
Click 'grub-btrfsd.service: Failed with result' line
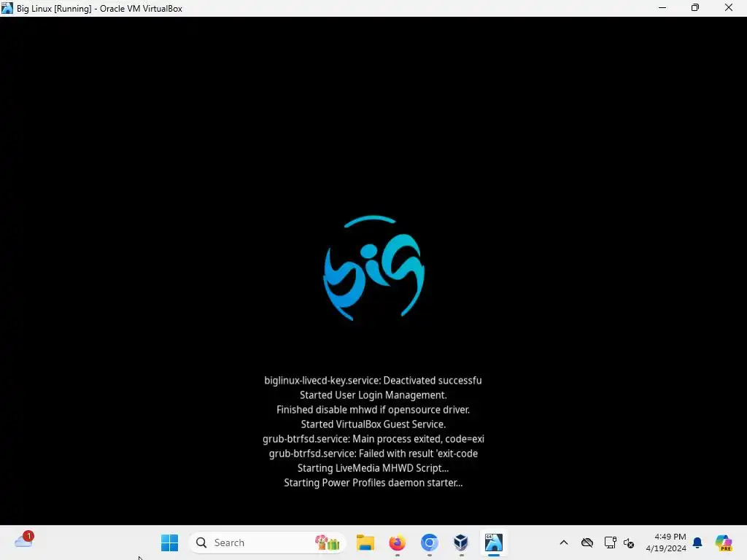pos(373,454)
